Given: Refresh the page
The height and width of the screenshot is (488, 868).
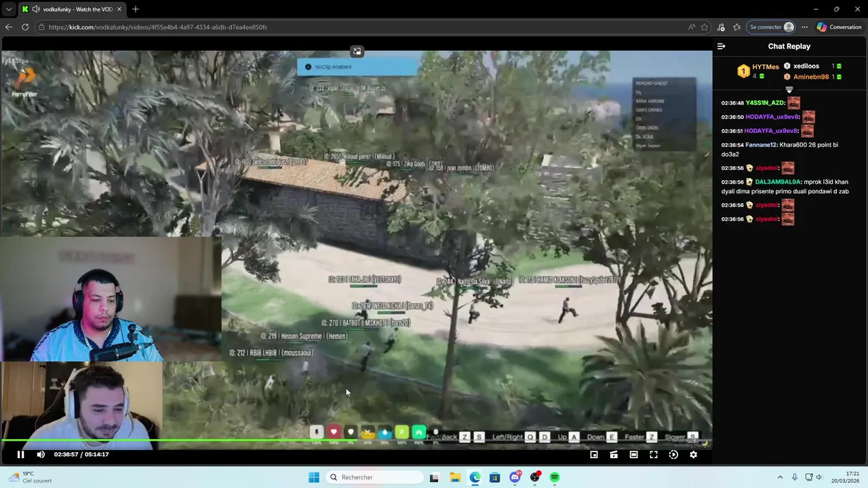Looking at the screenshot, I should [25, 27].
